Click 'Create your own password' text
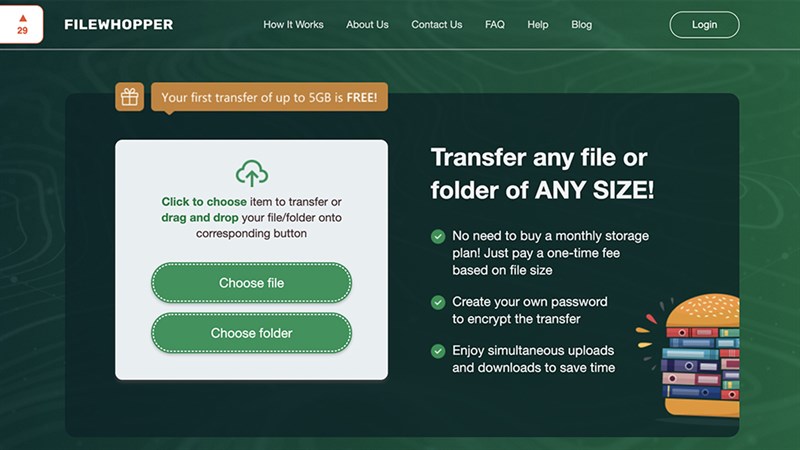The image size is (800, 450). (530, 302)
